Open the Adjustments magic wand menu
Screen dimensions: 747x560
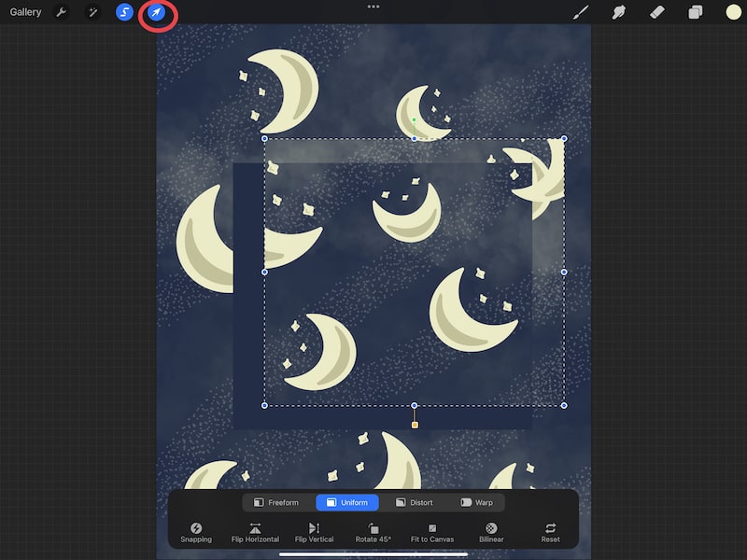(93, 12)
